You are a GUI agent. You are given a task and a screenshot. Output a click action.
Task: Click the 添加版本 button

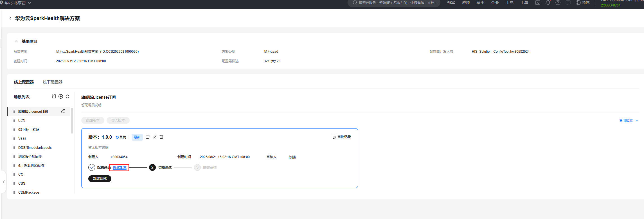pyautogui.click(x=93, y=120)
